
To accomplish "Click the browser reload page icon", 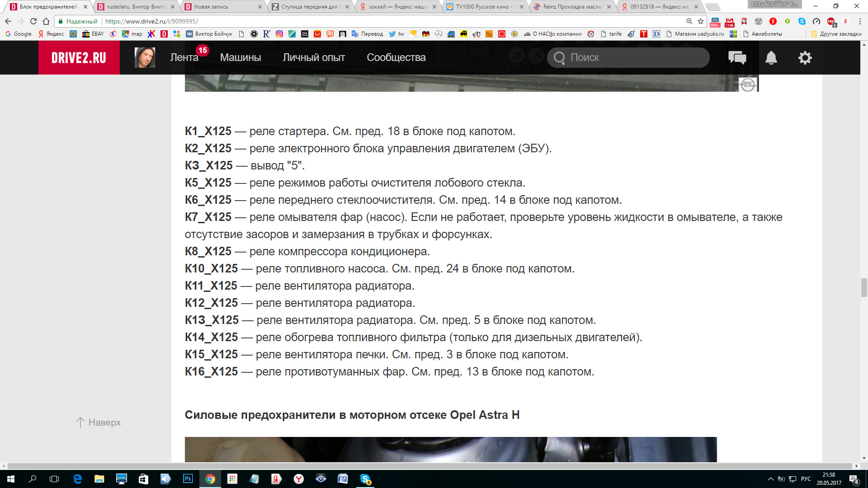I will [x=33, y=21].
